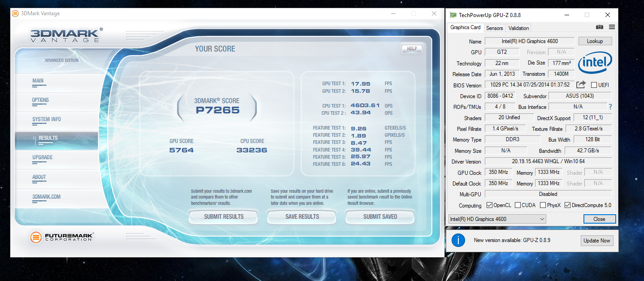Click the Lookup button in GPU-Z
The width and height of the screenshot is (644, 281).
coord(595,41)
